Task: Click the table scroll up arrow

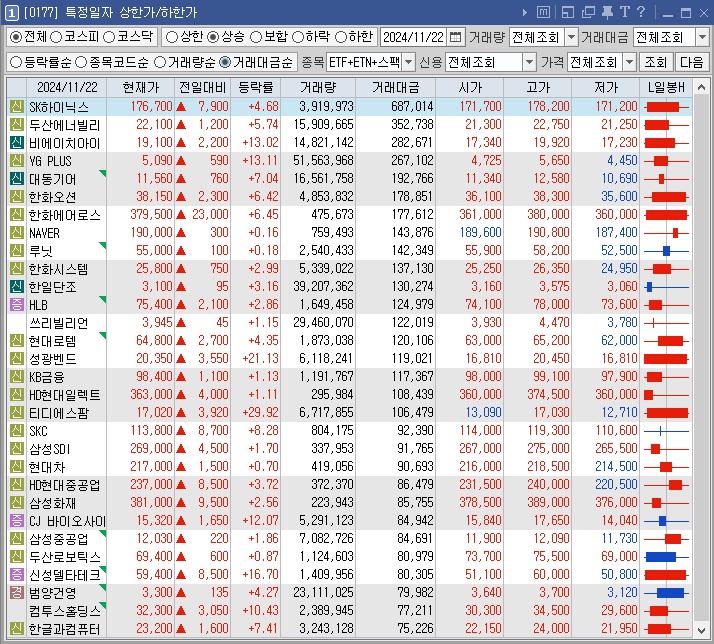Action: point(702,87)
